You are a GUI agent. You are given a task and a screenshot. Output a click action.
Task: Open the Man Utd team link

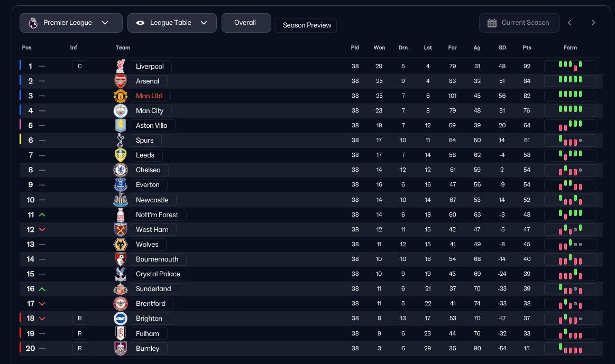click(x=149, y=96)
